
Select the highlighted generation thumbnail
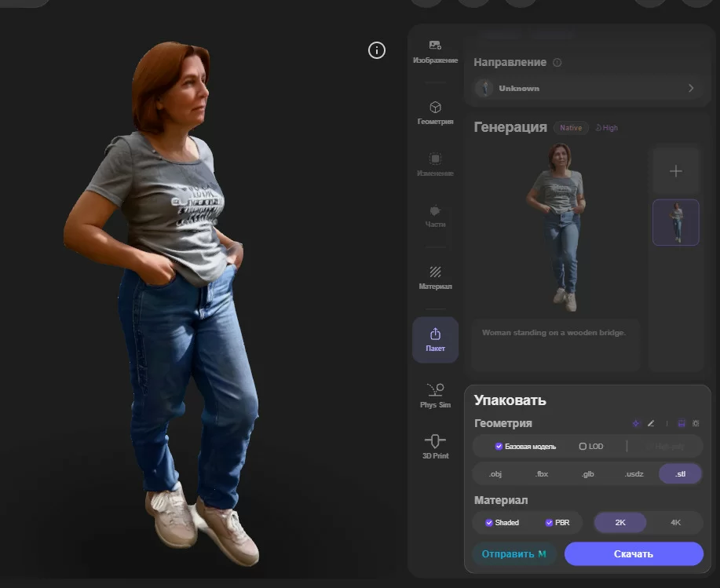tap(675, 222)
